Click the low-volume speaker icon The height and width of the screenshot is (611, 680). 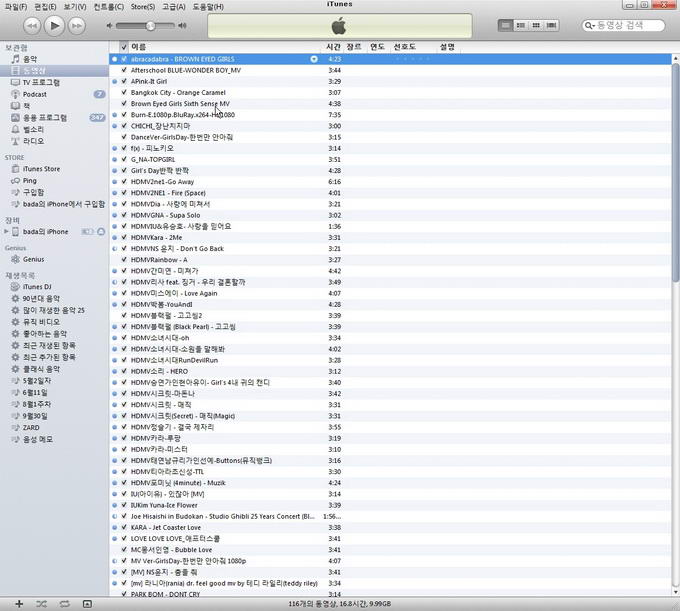(x=109, y=26)
